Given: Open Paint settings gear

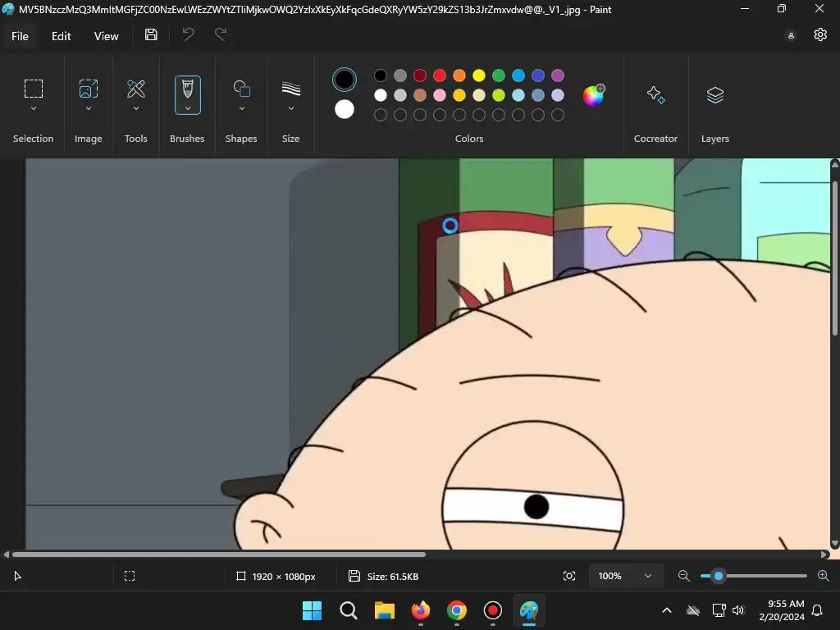Looking at the screenshot, I should 820,34.
